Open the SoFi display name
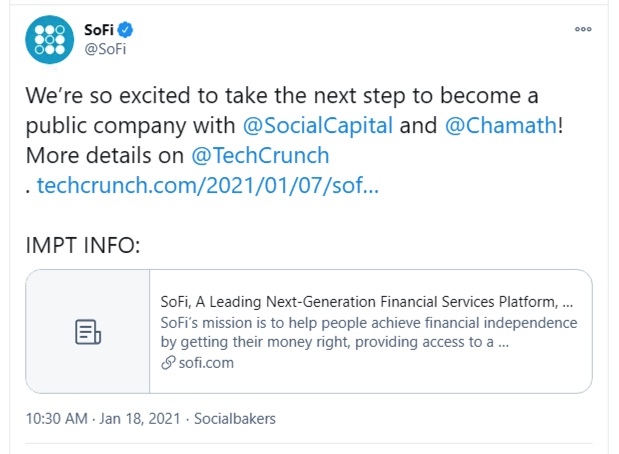 point(99,30)
